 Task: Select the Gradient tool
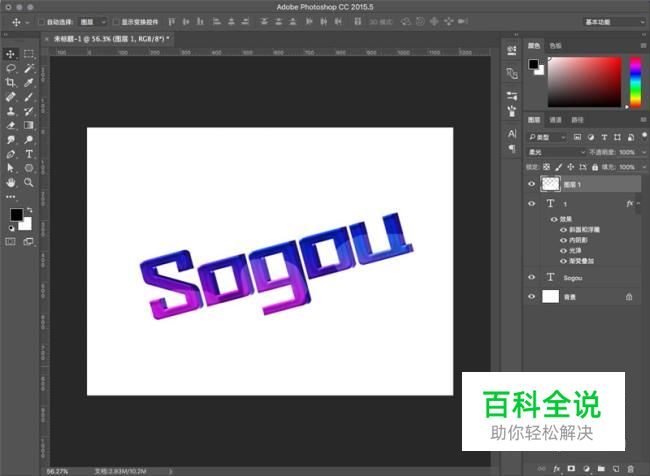click(29, 125)
